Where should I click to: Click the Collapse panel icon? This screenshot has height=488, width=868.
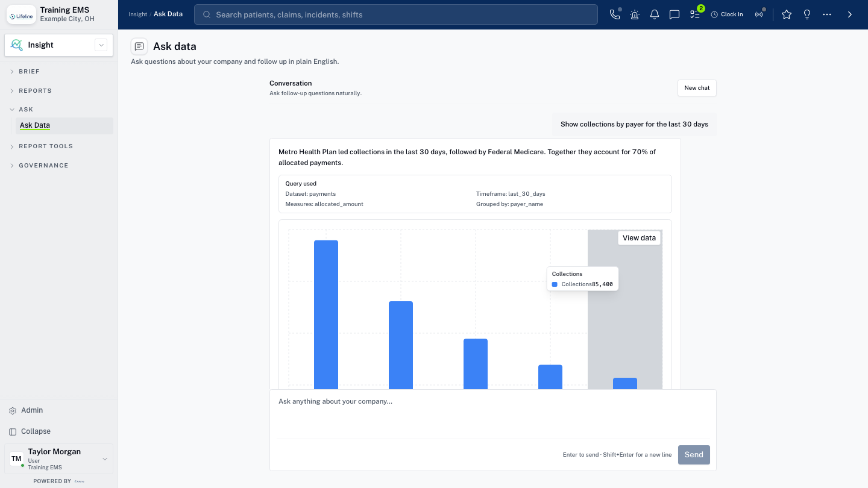tap(13, 431)
